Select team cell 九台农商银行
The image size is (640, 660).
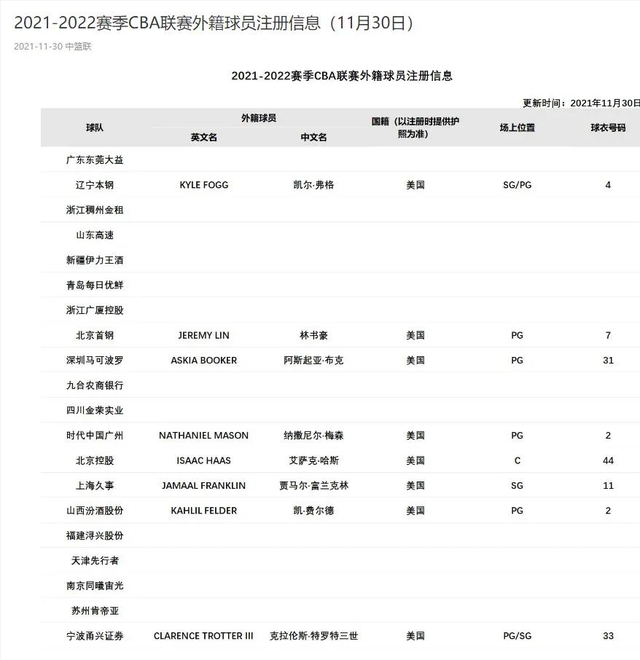click(95, 386)
